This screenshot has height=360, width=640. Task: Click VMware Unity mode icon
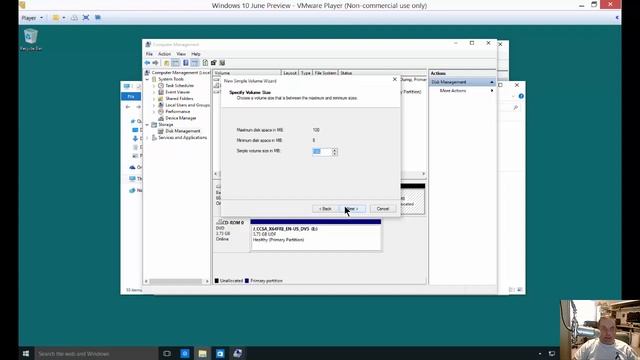(x=98, y=18)
